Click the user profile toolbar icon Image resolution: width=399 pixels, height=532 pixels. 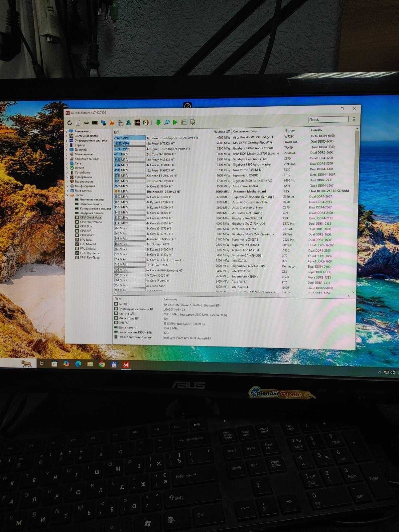tap(129, 123)
